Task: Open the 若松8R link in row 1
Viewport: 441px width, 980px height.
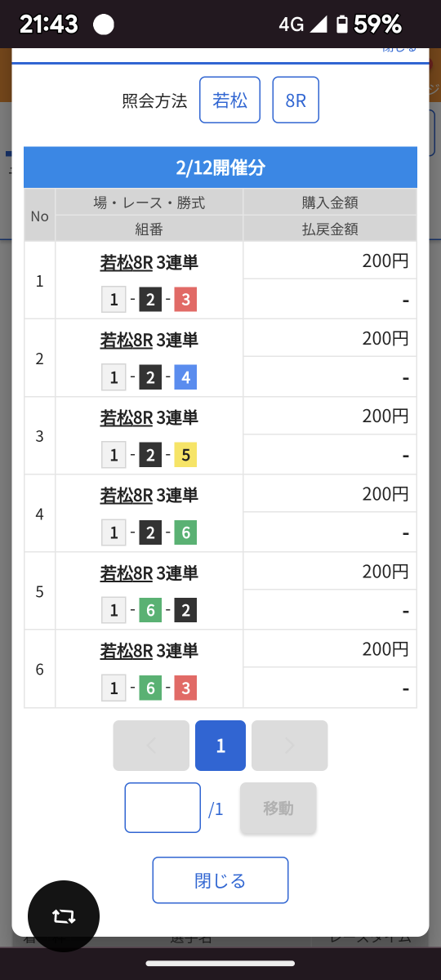Action: tap(127, 262)
